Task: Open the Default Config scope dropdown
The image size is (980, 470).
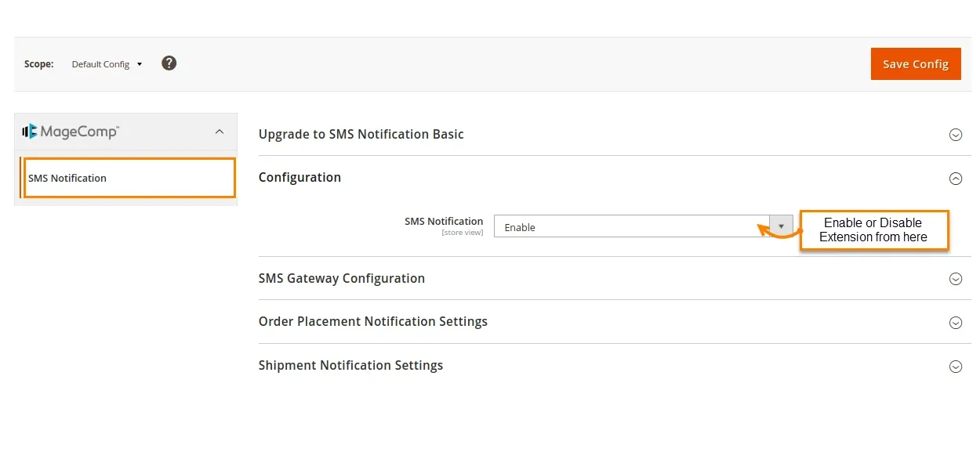Action: tap(107, 64)
